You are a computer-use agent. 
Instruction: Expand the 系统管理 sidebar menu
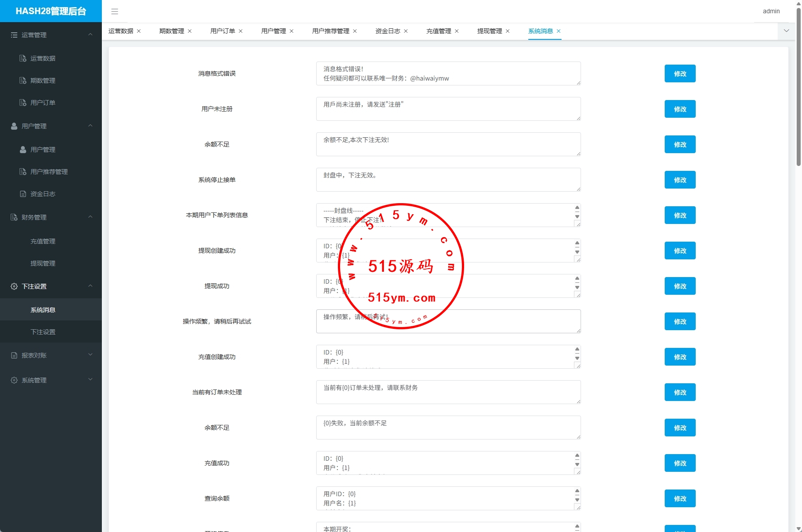[90, 380]
